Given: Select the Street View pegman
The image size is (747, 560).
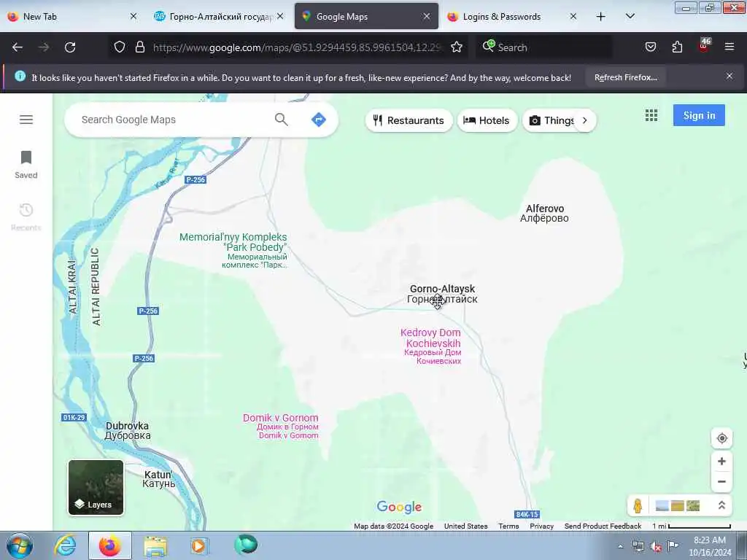Looking at the screenshot, I should tap(638, 506).
